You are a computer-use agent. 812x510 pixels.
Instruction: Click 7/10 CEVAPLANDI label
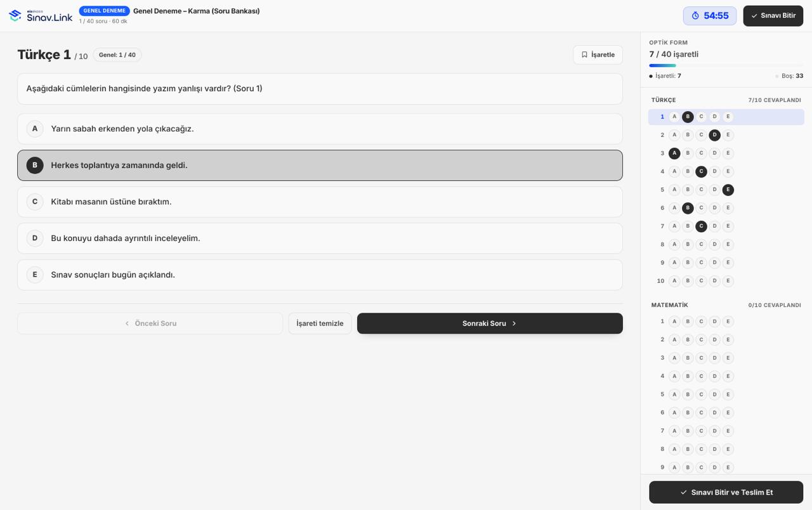point(775,100)
